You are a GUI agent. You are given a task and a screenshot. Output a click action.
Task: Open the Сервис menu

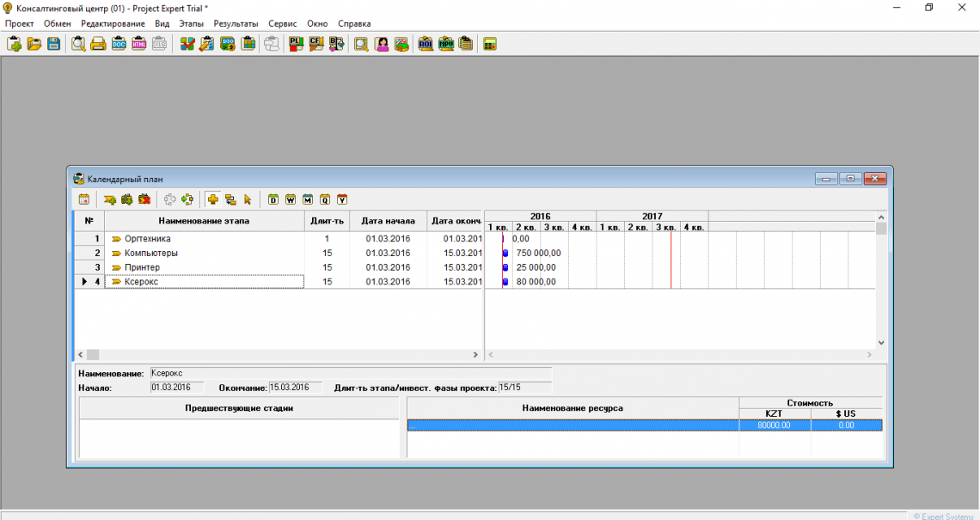click(282, 23)
